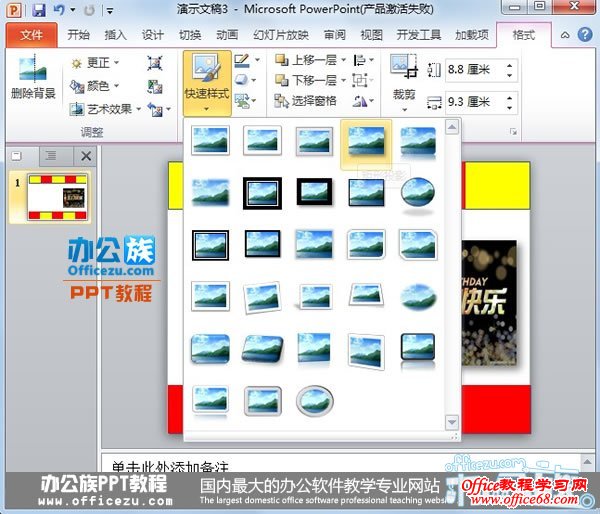
Task: Choose the metal oval picture style in last row
Action: 315,400
